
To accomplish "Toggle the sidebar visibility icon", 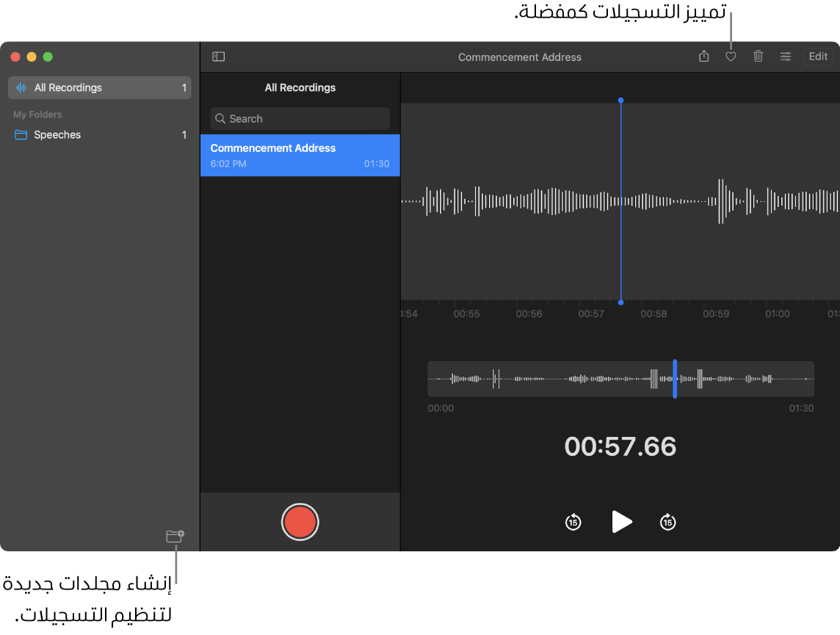I will (218, 57).
